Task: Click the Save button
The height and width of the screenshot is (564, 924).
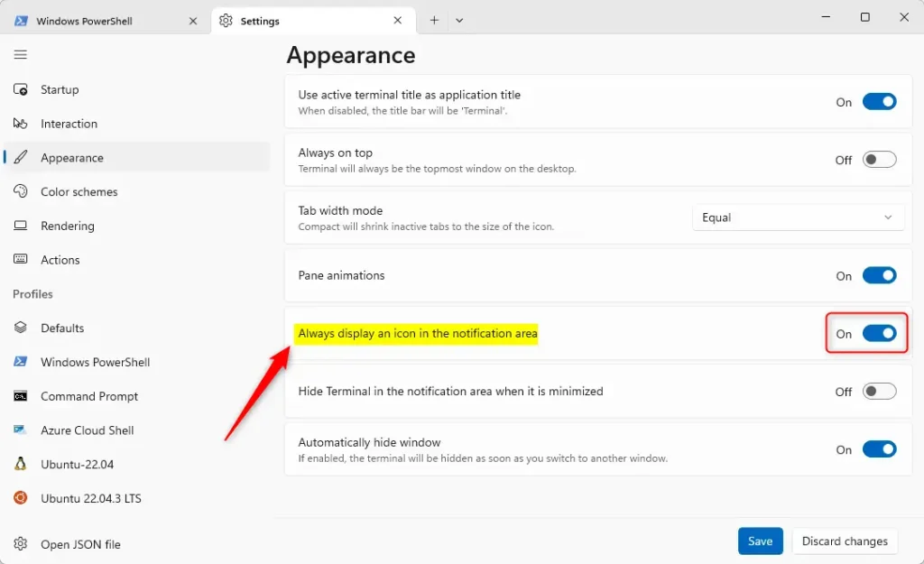Action: click(760, 541)
